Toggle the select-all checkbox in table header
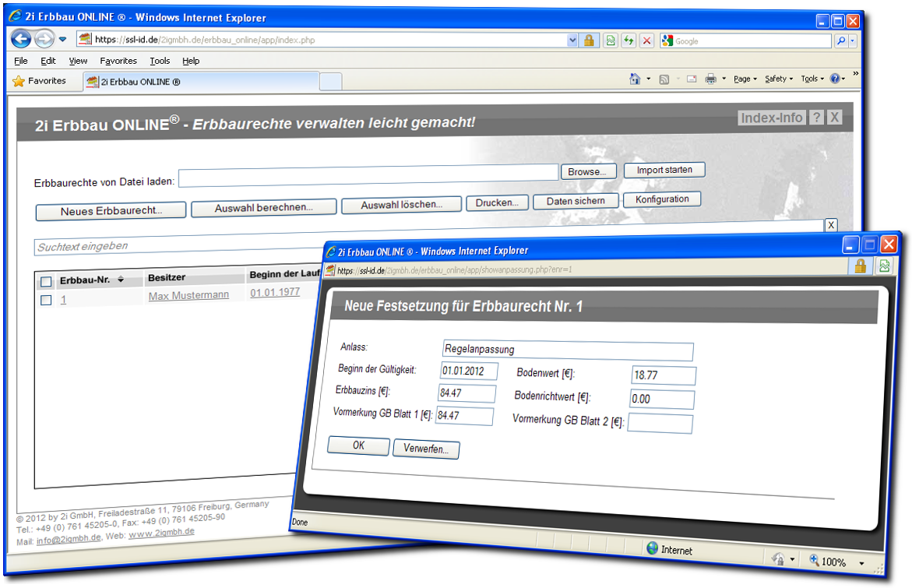The image size is (912, 588). [x=46, y=281]
